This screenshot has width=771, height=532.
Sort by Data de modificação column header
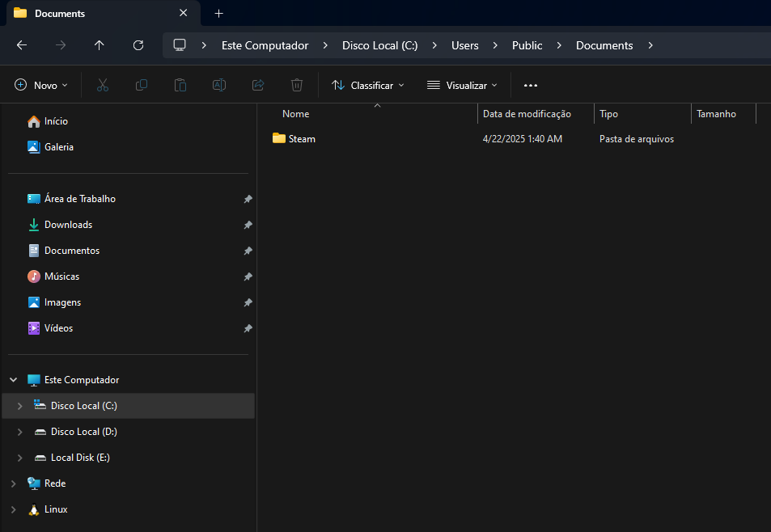pos(527,114)
